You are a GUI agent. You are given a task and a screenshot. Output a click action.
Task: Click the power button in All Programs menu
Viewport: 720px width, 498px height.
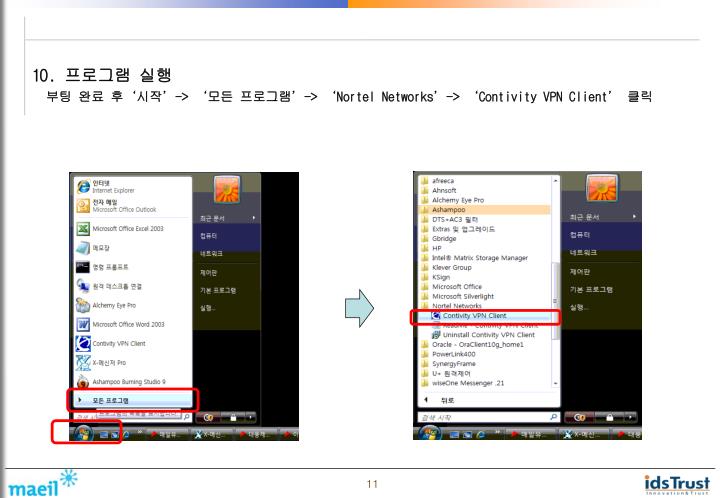tap(579, 417)
